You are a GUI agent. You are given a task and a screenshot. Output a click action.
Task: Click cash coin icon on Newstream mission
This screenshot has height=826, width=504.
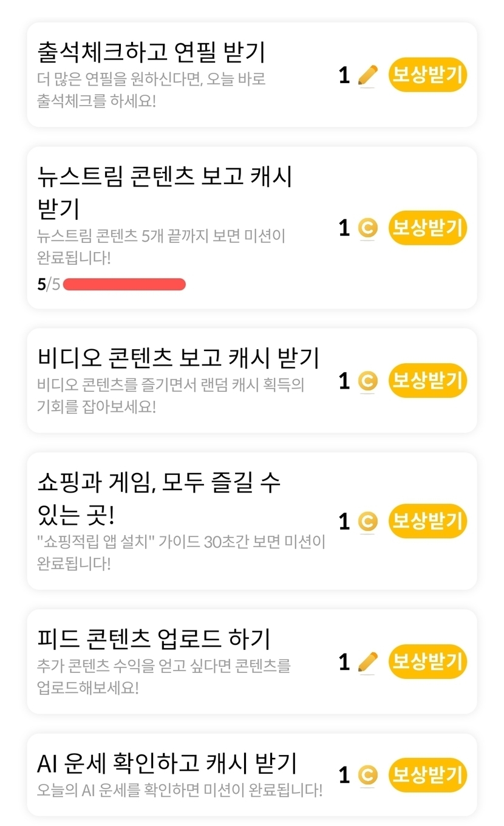pyautogui.click(x=367, y=228)
